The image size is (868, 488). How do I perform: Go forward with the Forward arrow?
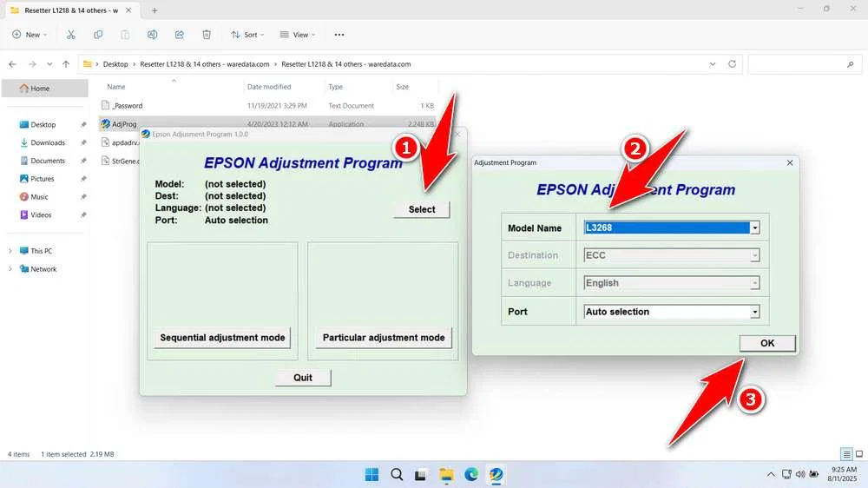click(32, 64)
